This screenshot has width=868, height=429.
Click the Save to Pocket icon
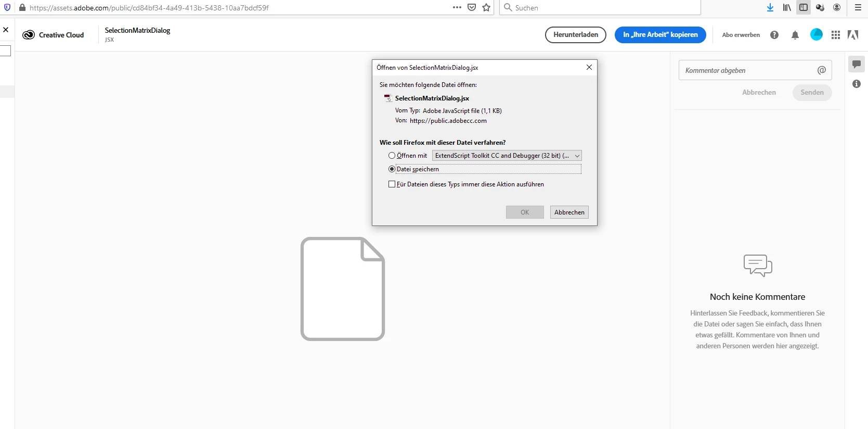472,7
